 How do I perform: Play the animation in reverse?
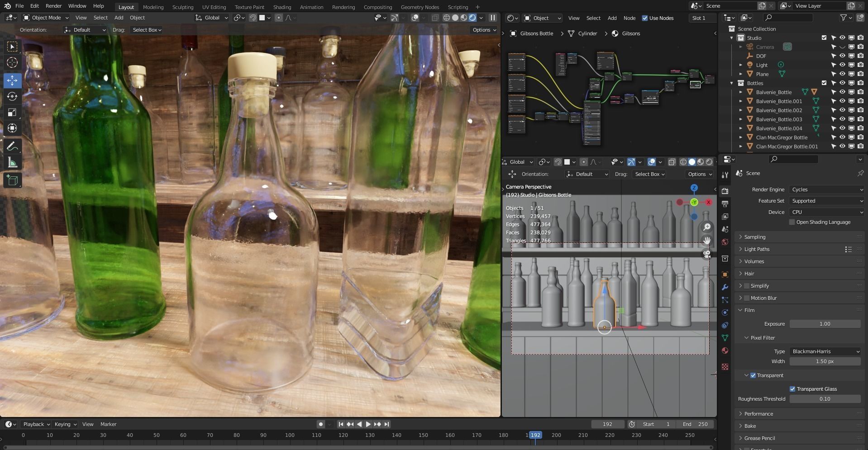(x=359, y=424)
